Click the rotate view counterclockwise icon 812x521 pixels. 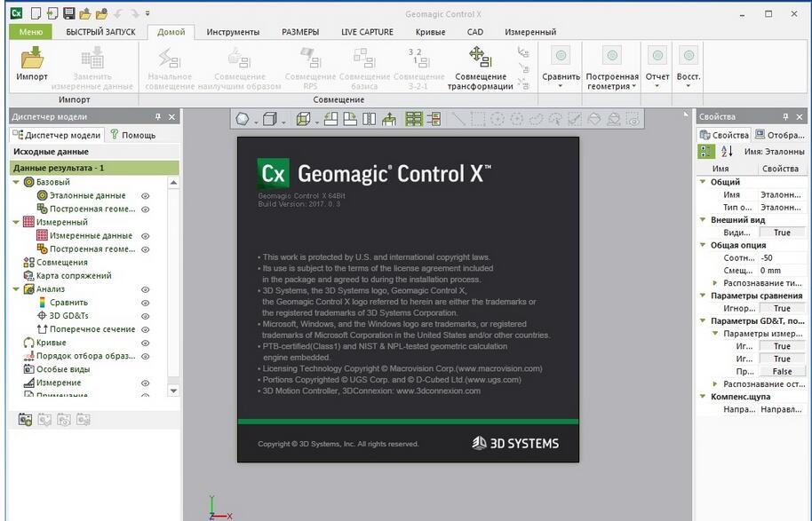coord(330,120)
